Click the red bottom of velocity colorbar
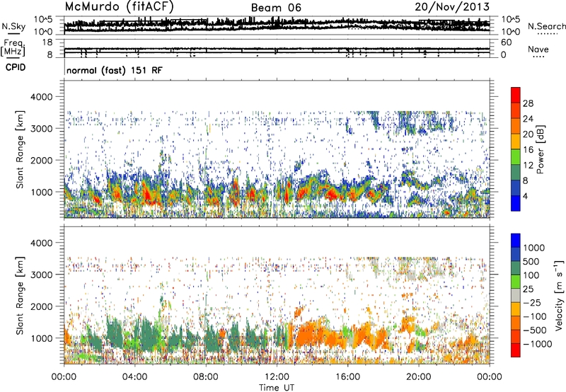 tap(516, 350)
